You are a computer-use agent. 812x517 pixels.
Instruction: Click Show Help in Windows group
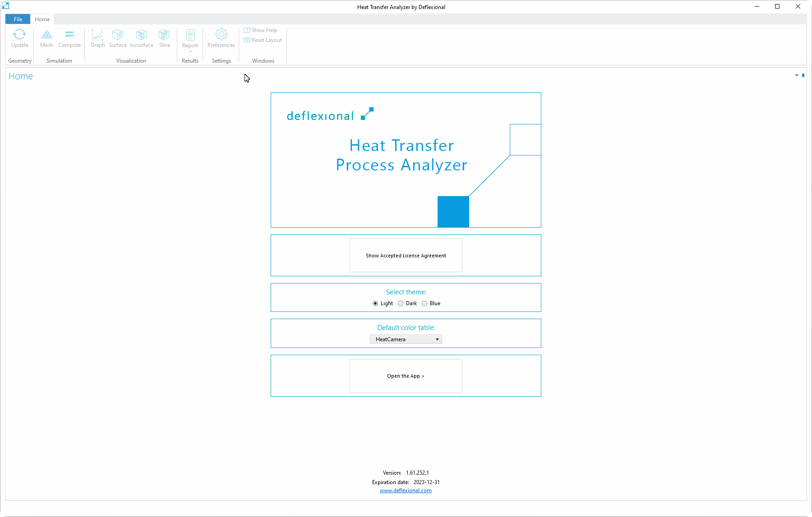point(261,30)
